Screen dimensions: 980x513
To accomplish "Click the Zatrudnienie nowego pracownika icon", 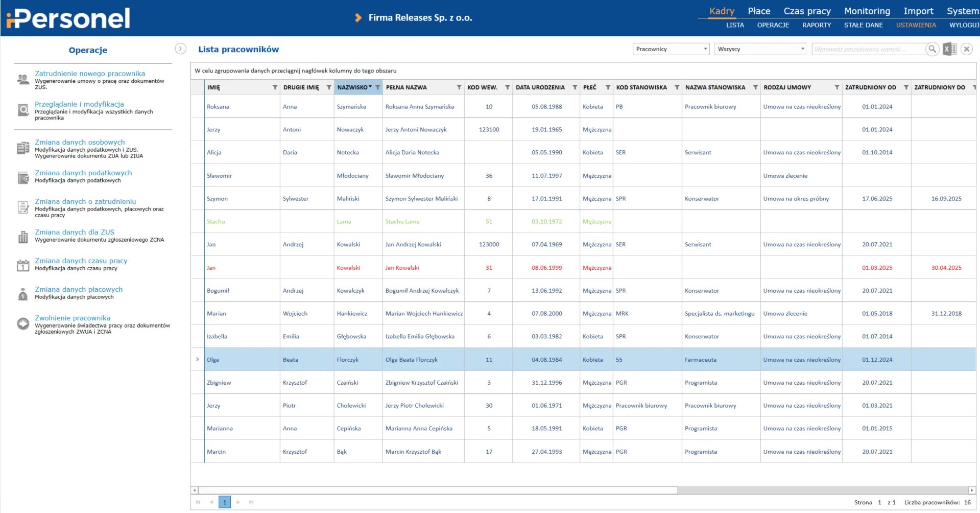I will (23, 79).
